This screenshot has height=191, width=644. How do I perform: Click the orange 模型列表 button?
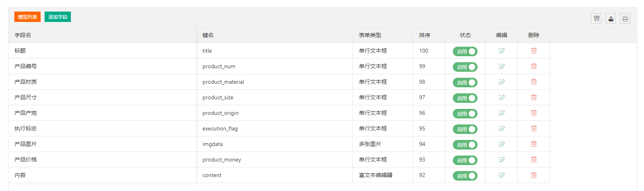[x=27, y=17]
